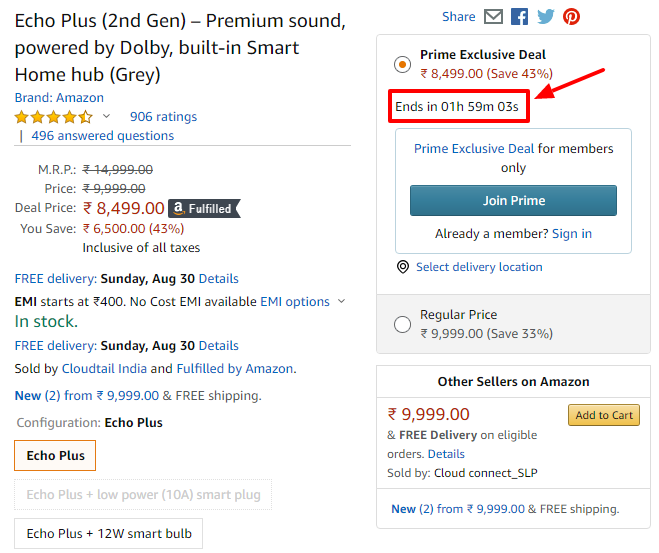Viewport: 659px width, 553px height.
Task: Click the Join Prime button
Action: pyautogui.click(x=513, y=200)
